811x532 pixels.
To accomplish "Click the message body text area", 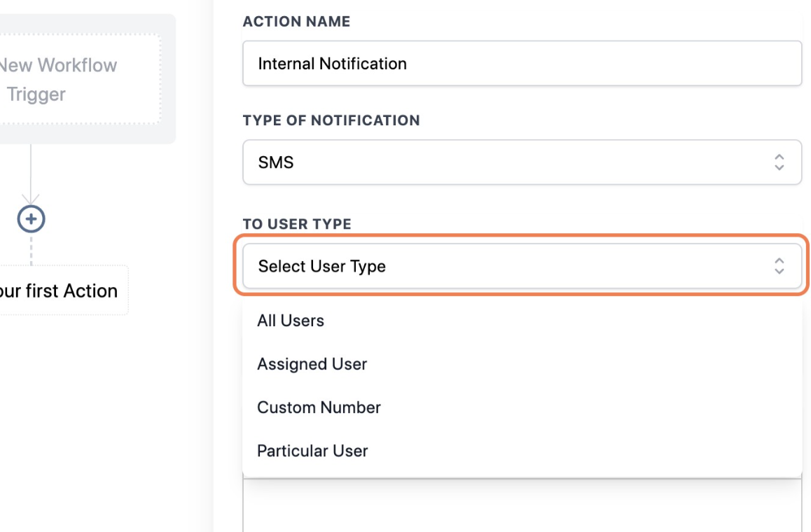I will tap(522, 504).
